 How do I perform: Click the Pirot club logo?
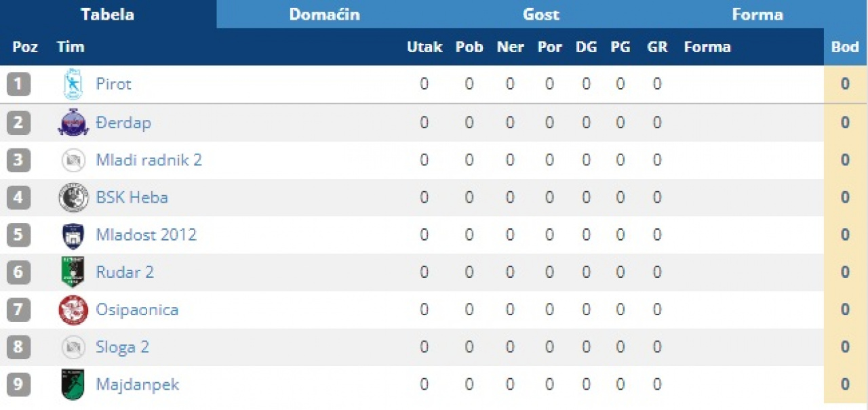[x=73, y=85]
